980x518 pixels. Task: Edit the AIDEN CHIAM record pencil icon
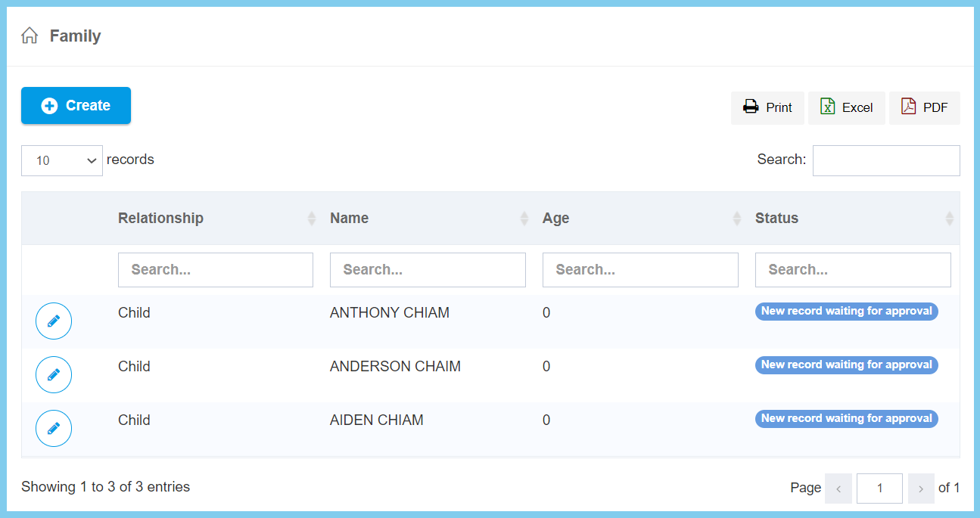tap(54, 429)
